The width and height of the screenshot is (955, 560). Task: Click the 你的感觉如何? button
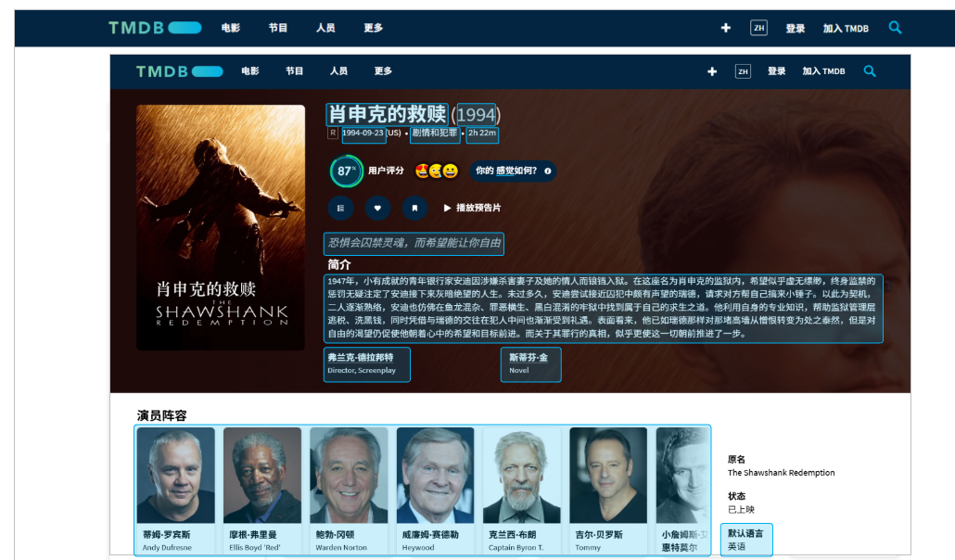(513, 171)
